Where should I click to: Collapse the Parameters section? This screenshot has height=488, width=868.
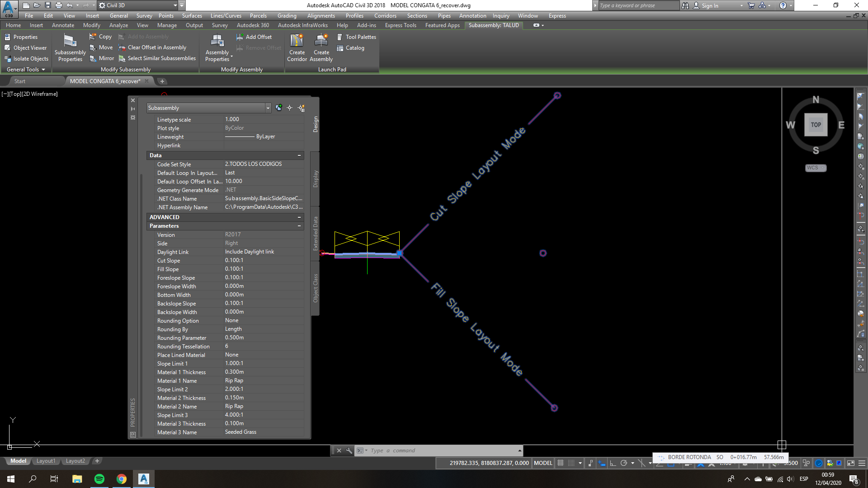(x=299, y=226)
